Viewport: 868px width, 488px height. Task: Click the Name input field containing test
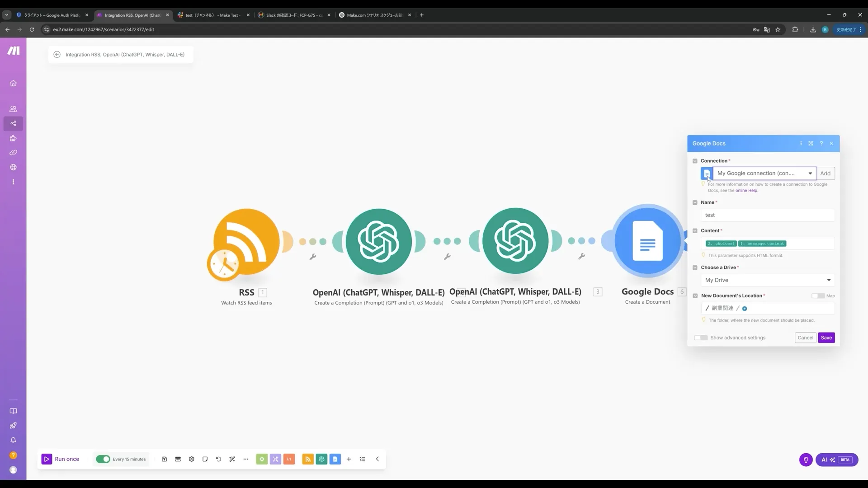(767, 215)
